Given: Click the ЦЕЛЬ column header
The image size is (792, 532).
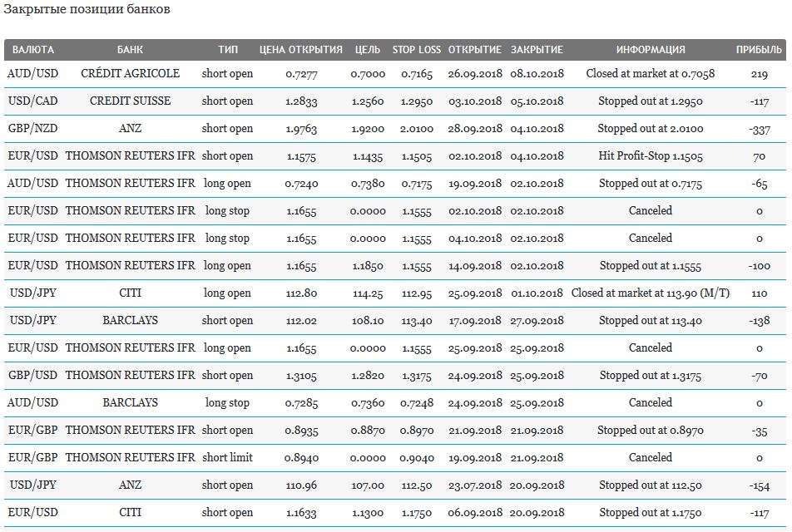Looking at the screenshot, I should pos(368,50).
